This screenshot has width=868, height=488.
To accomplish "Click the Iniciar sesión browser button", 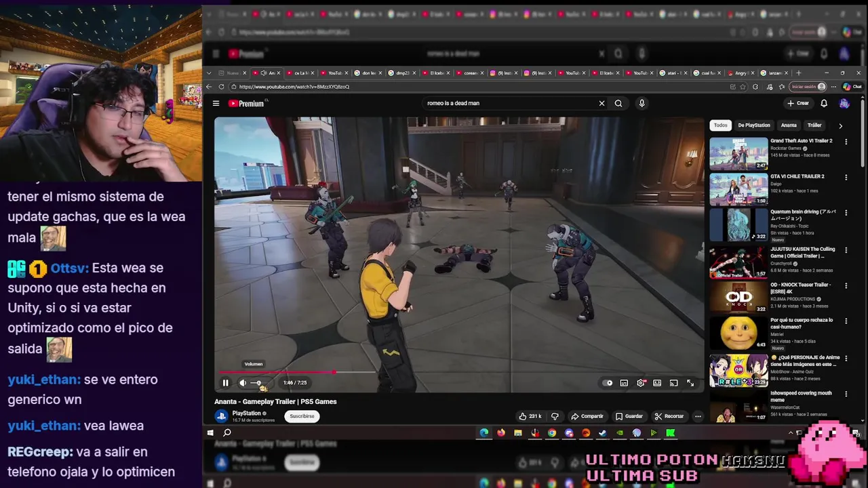I will click(808, 87).
